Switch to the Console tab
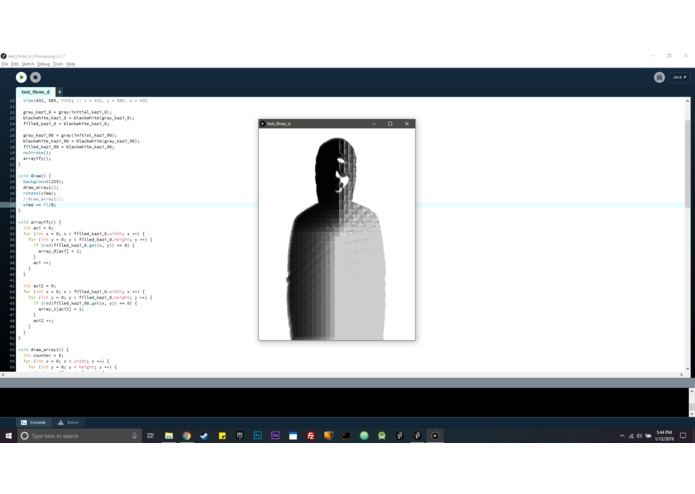The height and width of the screenshot is (494, 695). (x=33, y=422)
